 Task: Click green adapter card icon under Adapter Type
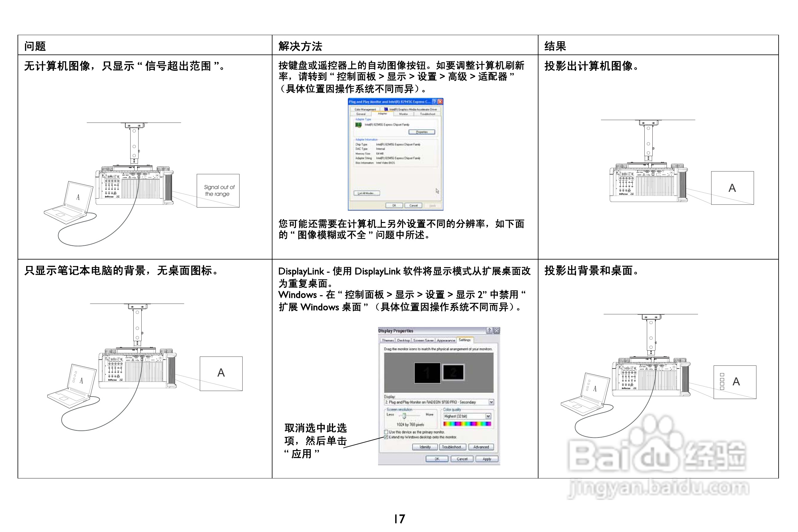pyautogui.click(x=358, y=125)
